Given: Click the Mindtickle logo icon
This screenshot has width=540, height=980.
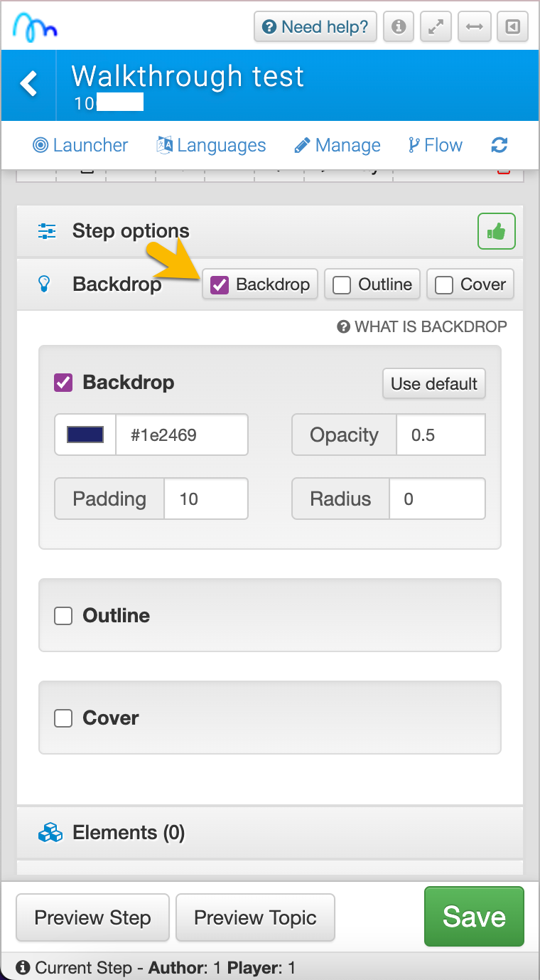Looking at the screenshot, I should (x=36, y=27).
